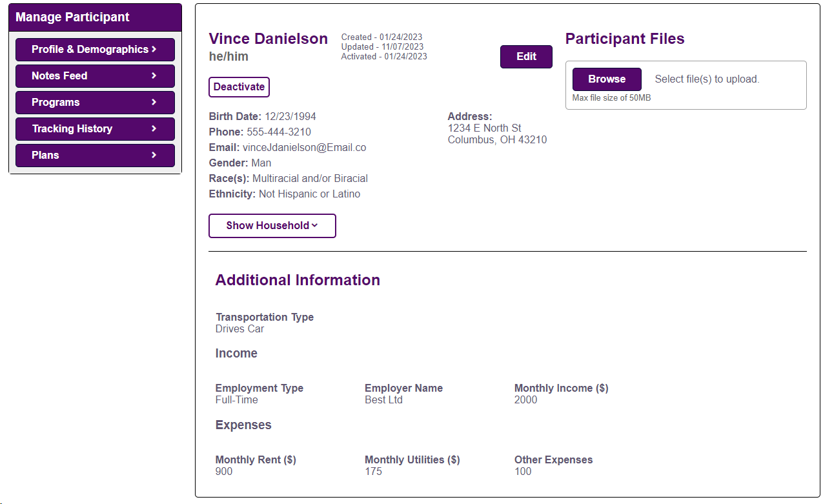Click the participant's phone number 555-444-3210

pyautogui.click(x=279, y=132)
